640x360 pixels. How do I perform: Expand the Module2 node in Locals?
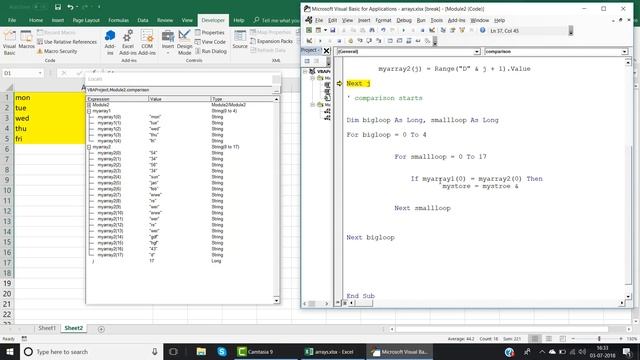(x=89, y=105)
